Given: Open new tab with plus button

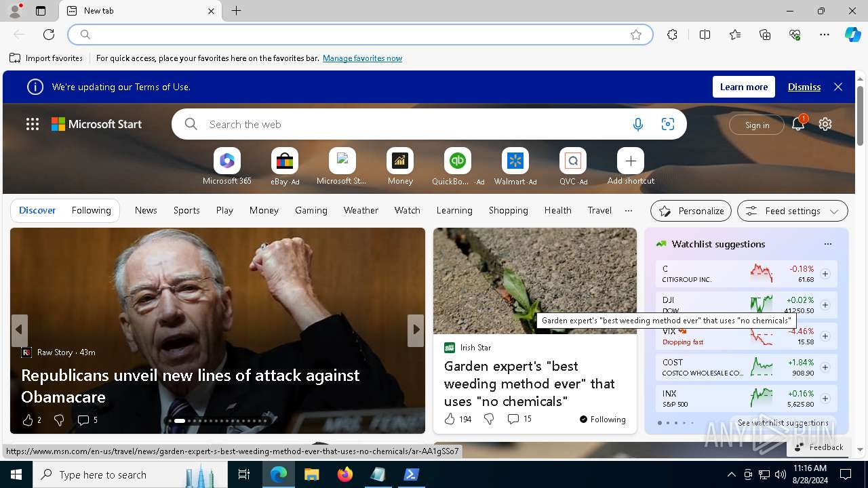Looking at the screenshot, I should (x=236, y=11).
